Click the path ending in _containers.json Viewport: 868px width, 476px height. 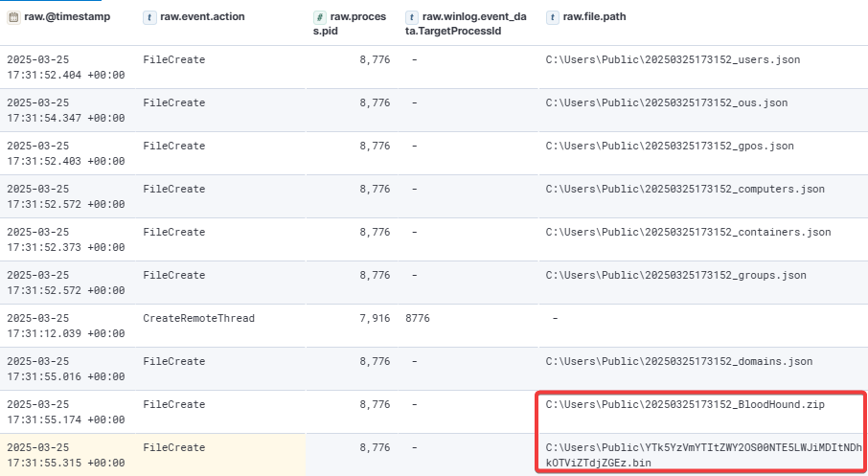pyautogui.click(x=688, y=232)
